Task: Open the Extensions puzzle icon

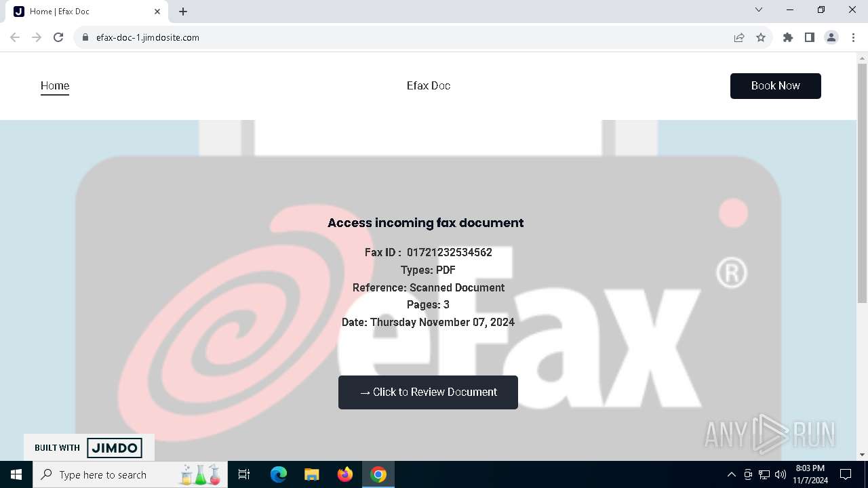Action: (788, 37)
